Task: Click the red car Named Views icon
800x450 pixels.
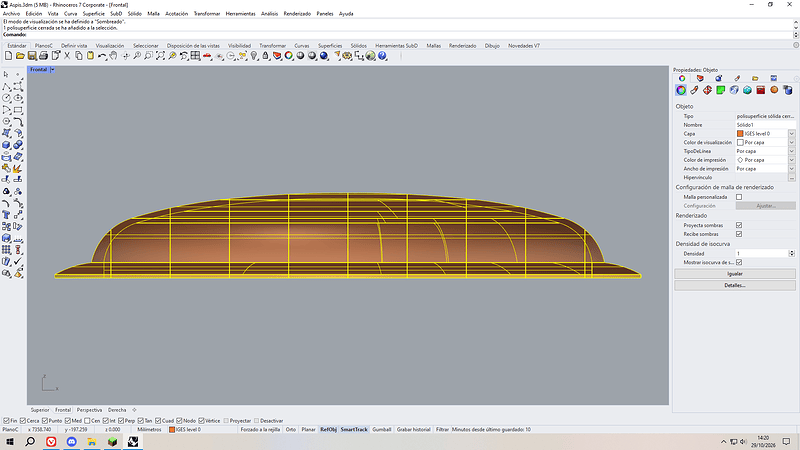Action: pos(207,56)
